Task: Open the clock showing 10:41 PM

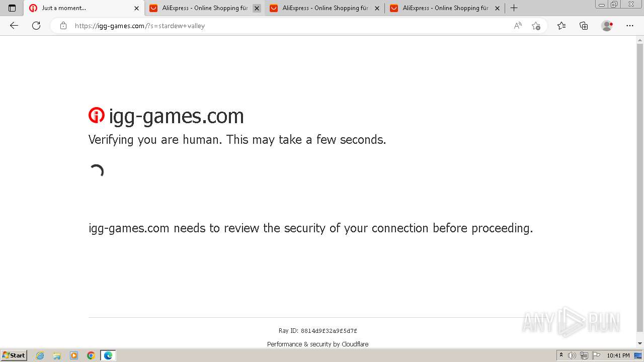Action: (618, 355)
